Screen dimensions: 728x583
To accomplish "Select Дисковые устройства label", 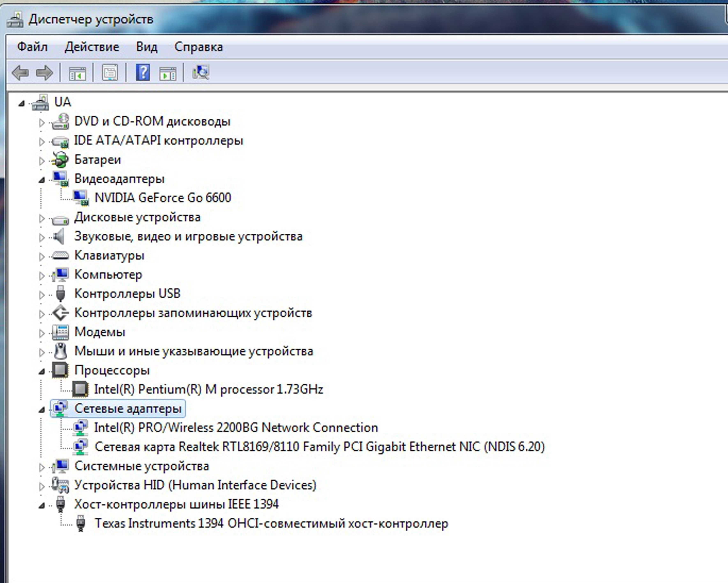I will (137, 217).
